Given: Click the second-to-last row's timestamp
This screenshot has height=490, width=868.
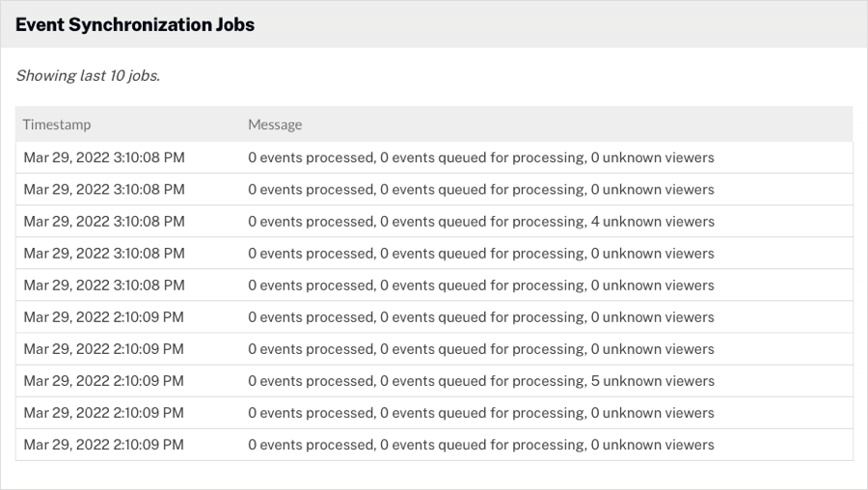Looking at the screenshot, I should 104,413.
